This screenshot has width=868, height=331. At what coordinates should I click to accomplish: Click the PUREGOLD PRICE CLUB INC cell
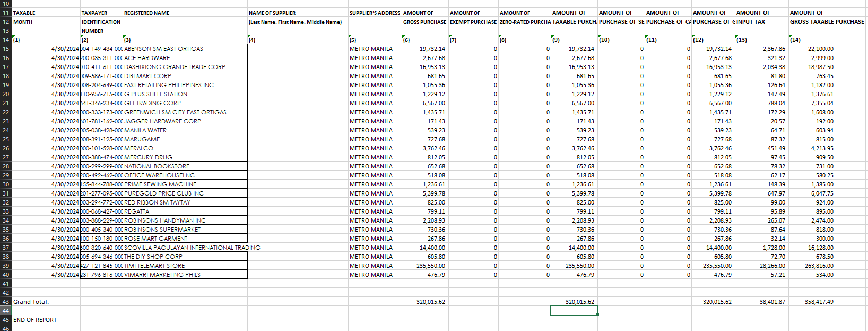coord(185,193)
